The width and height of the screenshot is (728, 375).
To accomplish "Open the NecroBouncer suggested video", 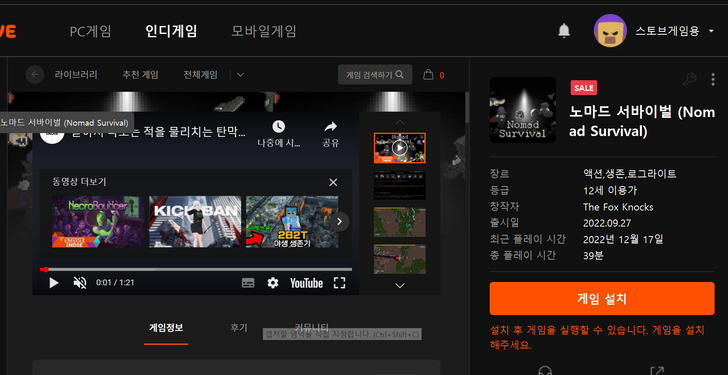I will 98,222.
